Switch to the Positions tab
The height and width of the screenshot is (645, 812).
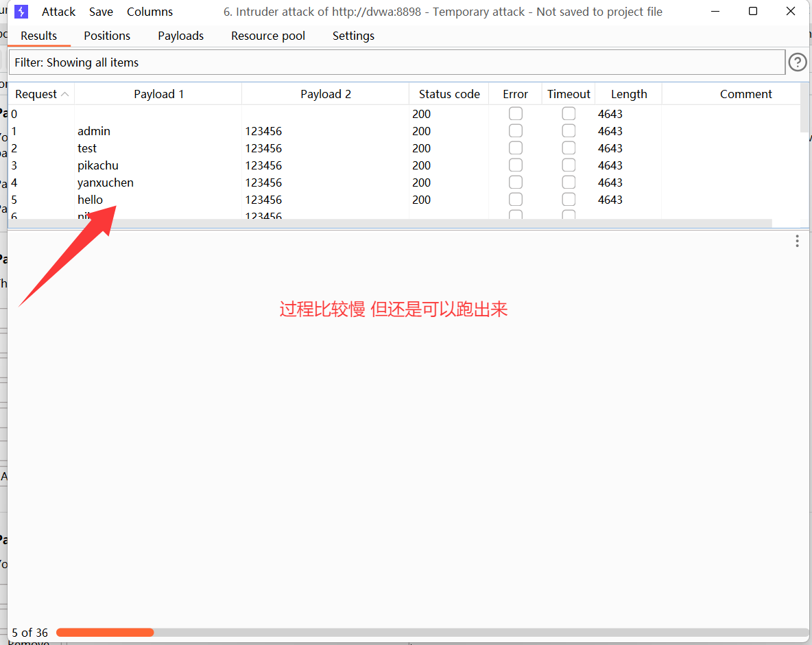tap(107, 36)
